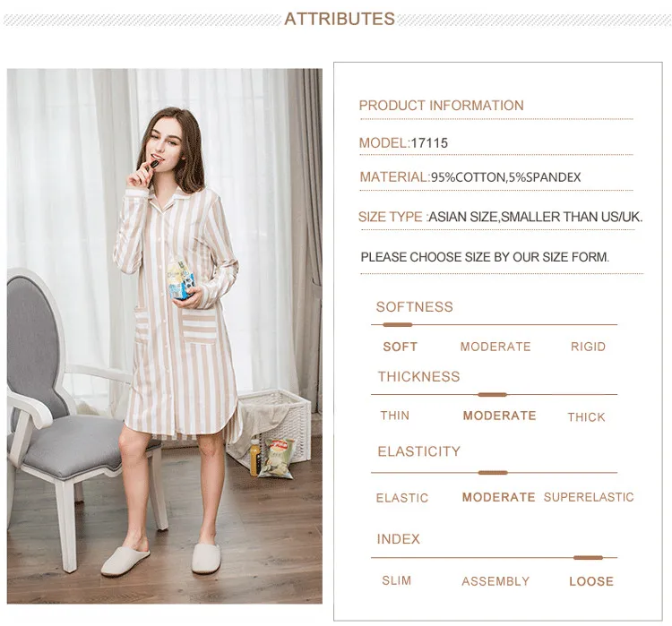Select MODERATE under Elasticity

click(498, 497)
